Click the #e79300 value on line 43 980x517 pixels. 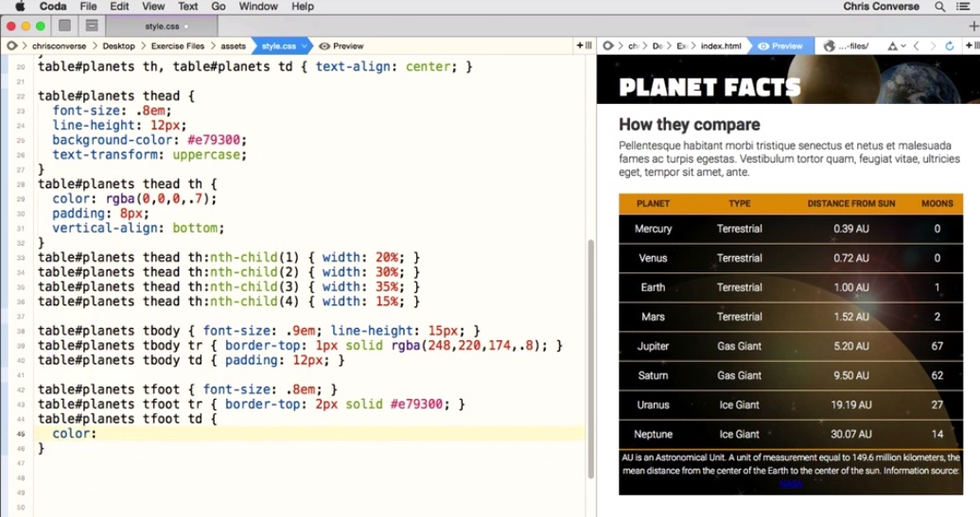click(x=417, y=404)
